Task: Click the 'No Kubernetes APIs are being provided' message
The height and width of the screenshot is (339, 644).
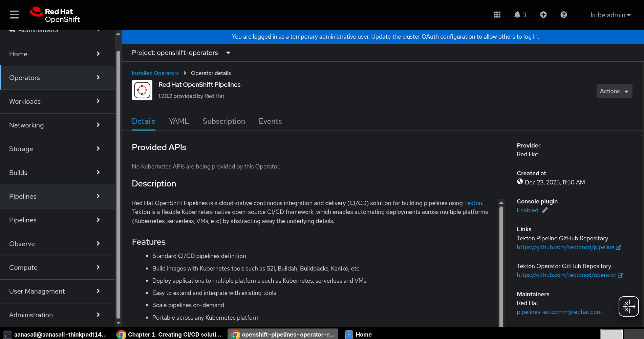Action: (206, 166)
